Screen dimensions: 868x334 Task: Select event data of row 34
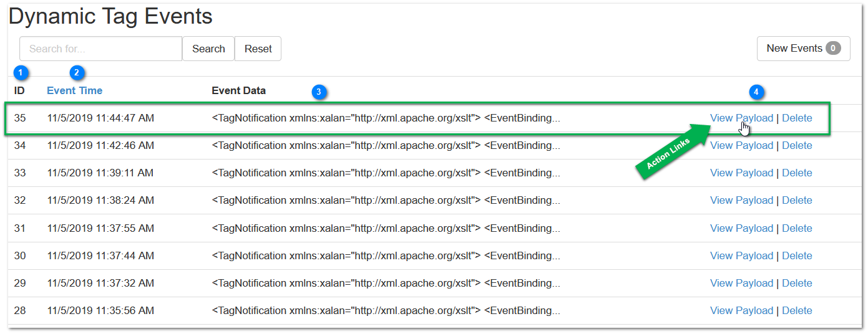386,145
